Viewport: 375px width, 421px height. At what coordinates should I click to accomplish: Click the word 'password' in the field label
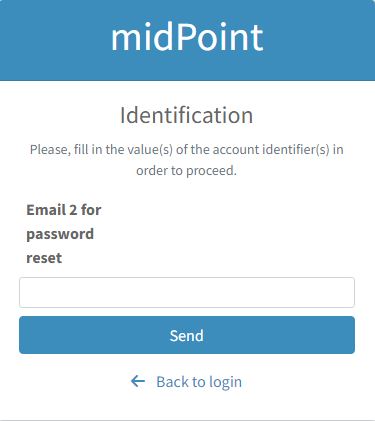point(60,234)
